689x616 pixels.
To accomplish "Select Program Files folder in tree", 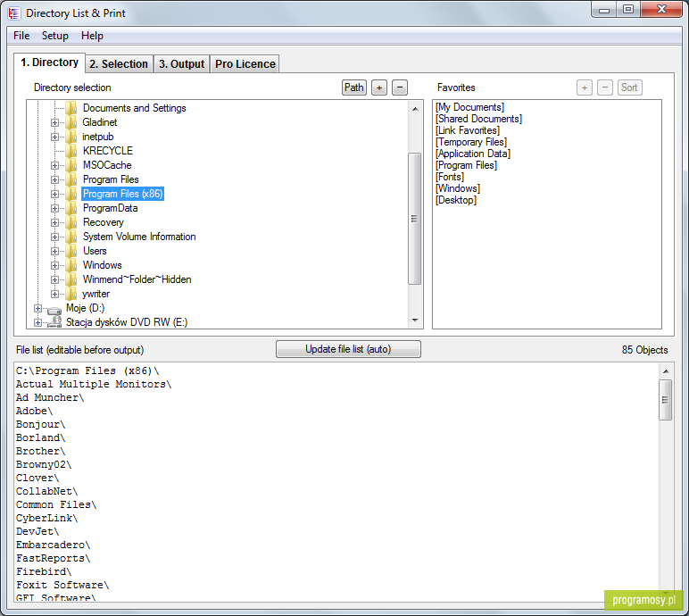I will 111,179.
